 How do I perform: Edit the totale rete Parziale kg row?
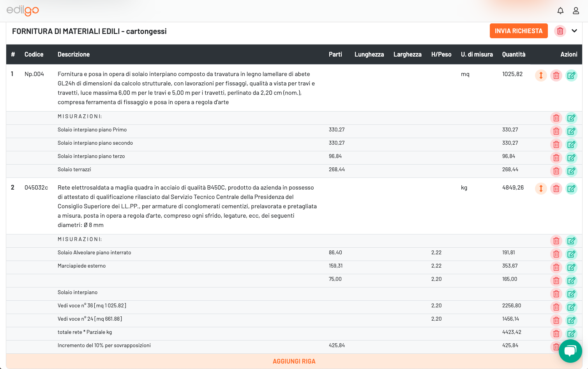point(571,334)
